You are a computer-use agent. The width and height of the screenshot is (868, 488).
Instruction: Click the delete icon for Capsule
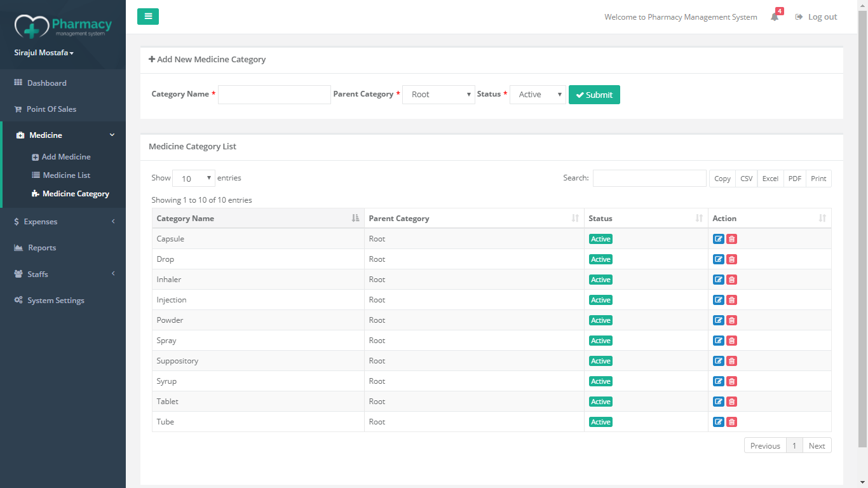point(731,239)
